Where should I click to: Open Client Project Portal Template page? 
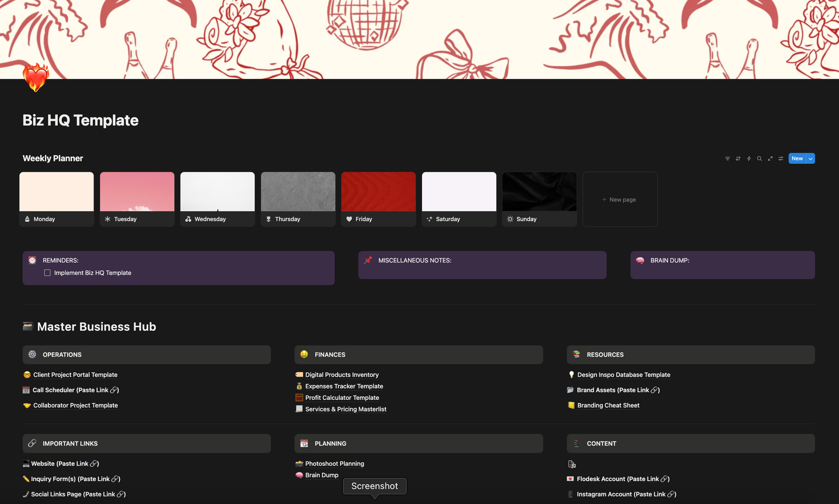click(75, 375)
